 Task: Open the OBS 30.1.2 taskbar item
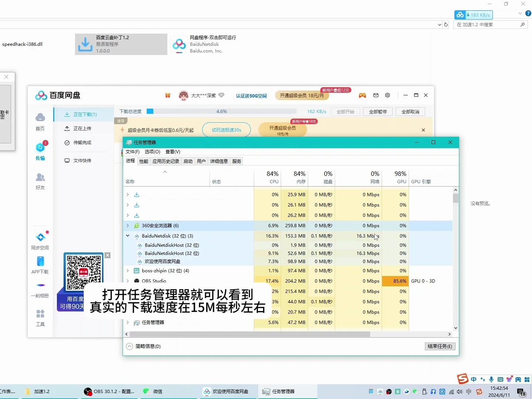coord(109,392)
